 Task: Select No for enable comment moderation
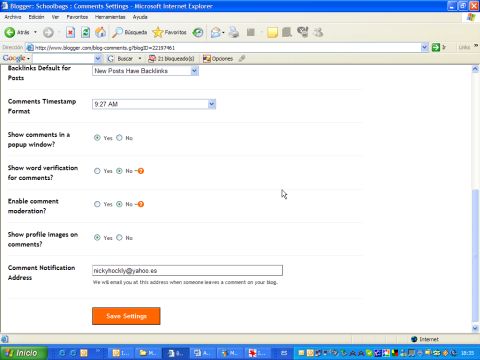(x=119, y=204)
